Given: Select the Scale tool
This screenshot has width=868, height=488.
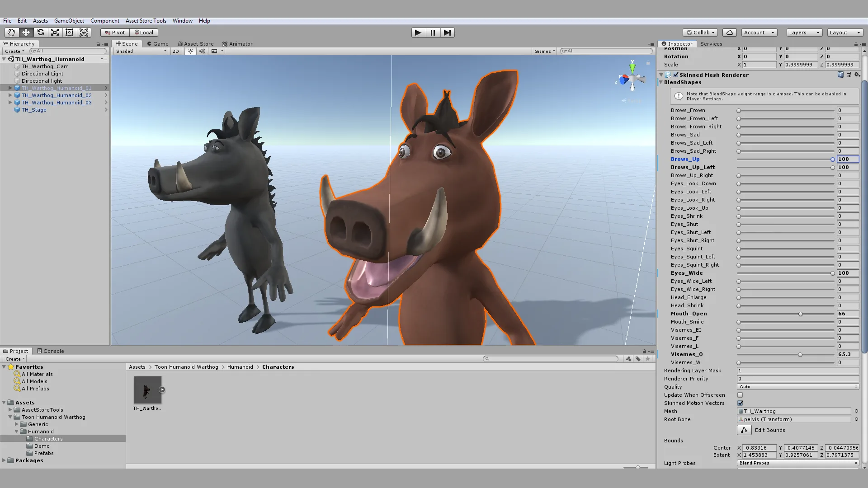Looking at the screenshot, I should (x=55, y=33).
